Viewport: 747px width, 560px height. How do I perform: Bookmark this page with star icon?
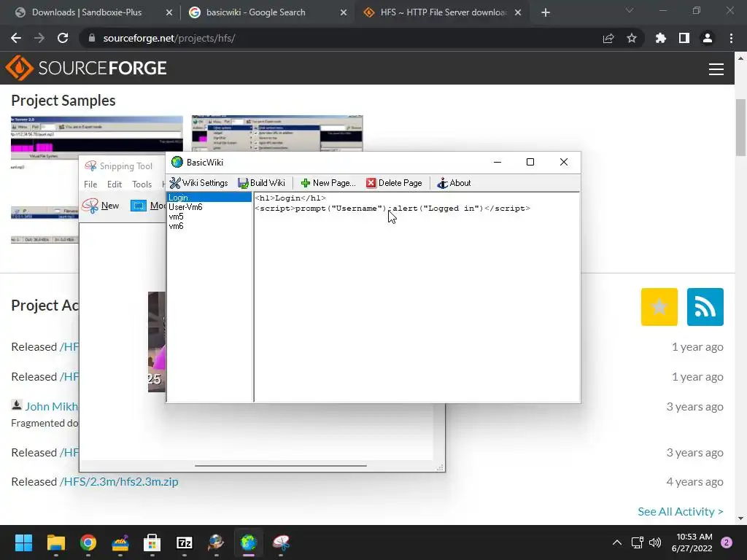[632, 38]
